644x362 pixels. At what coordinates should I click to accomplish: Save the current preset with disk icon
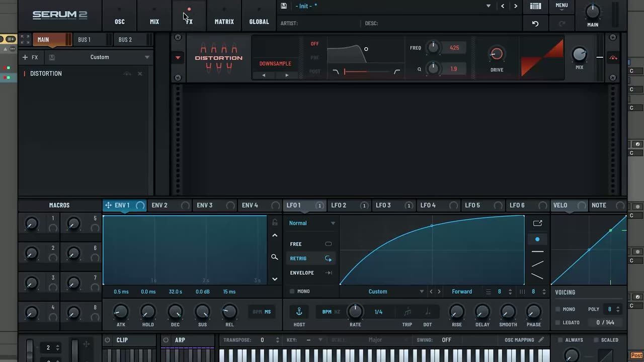(x=284, y=6)
